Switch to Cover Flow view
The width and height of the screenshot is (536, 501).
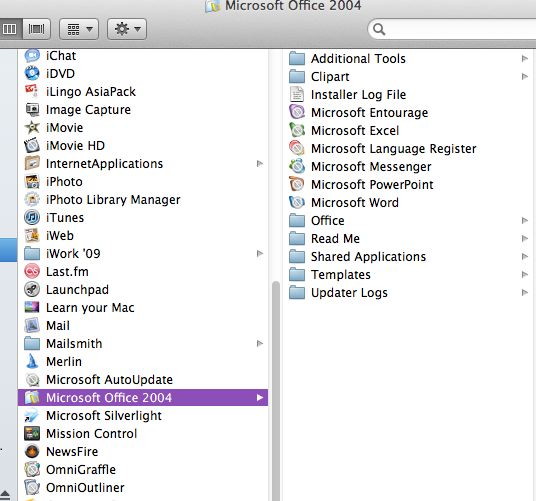coord(36,29)
